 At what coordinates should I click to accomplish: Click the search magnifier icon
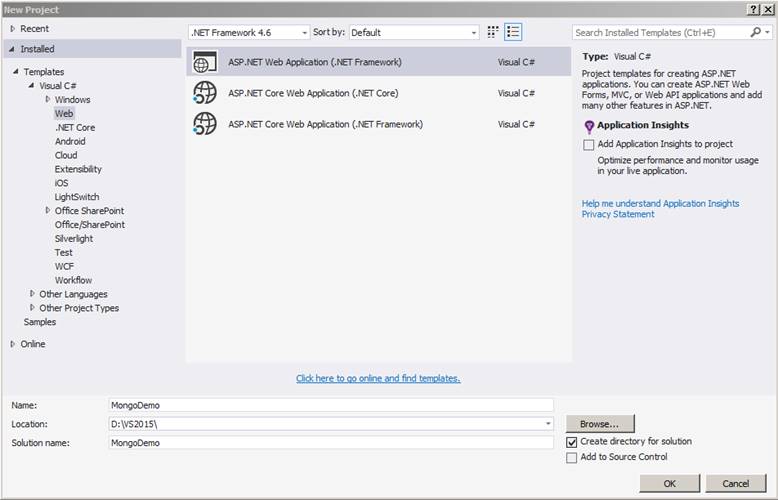tap(756, 32)
